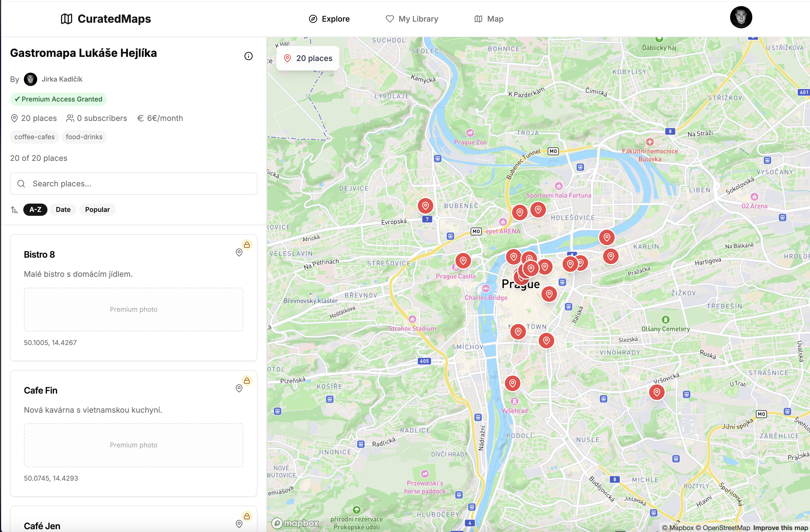Click the Strahov Stadium map icon

coord(412,319)
